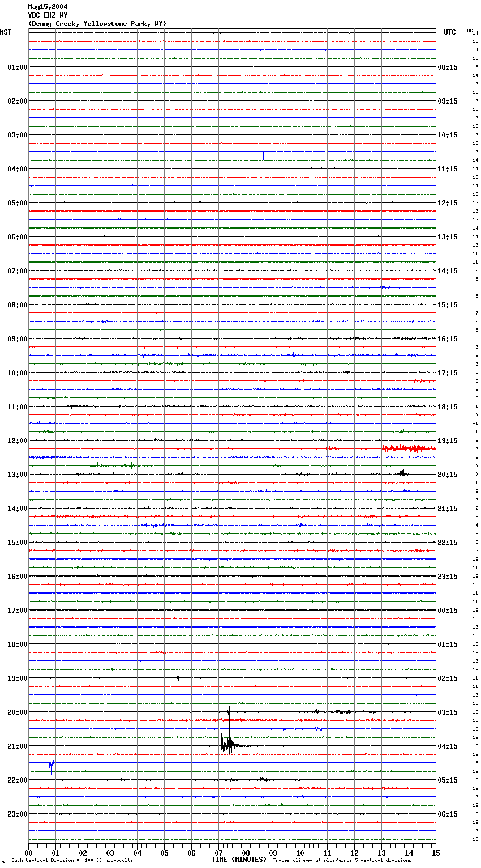Select the YDC EHZ WY station code

point(48,15)
